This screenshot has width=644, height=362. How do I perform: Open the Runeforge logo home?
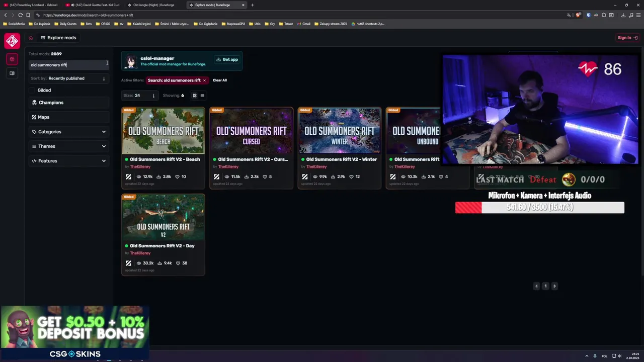[12, 41]
